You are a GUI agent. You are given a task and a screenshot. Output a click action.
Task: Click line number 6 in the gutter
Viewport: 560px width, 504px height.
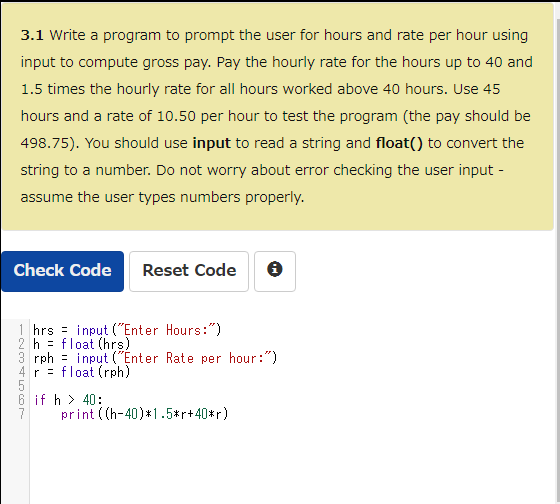click(x=21, y=400)
